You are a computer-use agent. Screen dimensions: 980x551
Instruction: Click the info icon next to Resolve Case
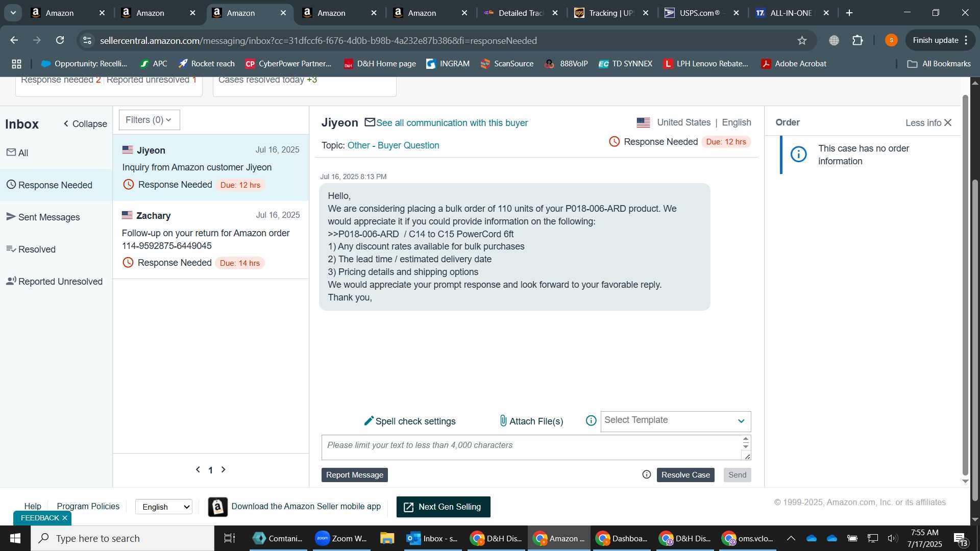pyautogui.click(x=647, y=474)
